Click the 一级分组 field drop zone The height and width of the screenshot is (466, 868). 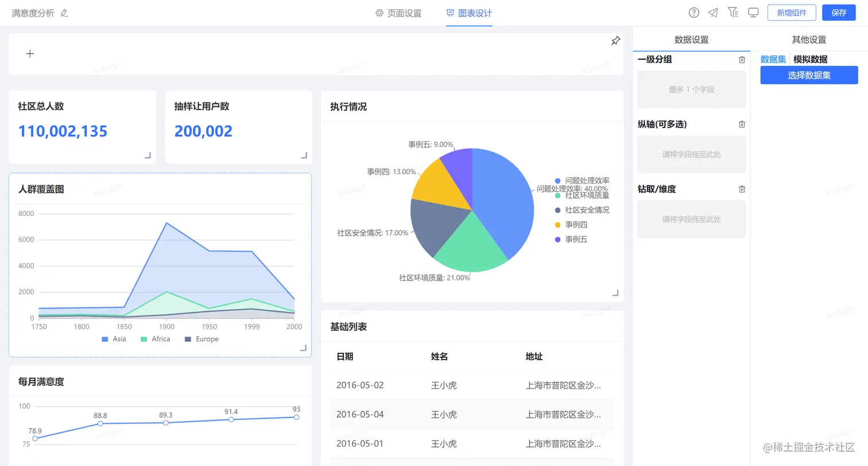(x=691, y=90)
